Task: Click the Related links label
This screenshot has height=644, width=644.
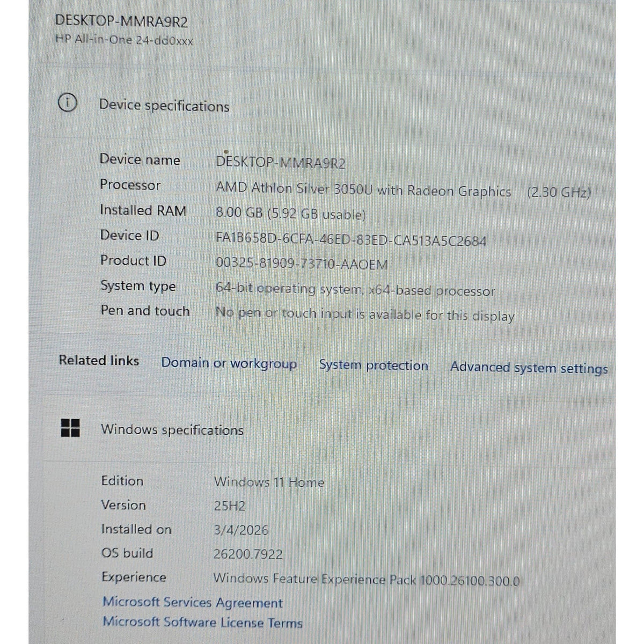Action: coord(99,360)
